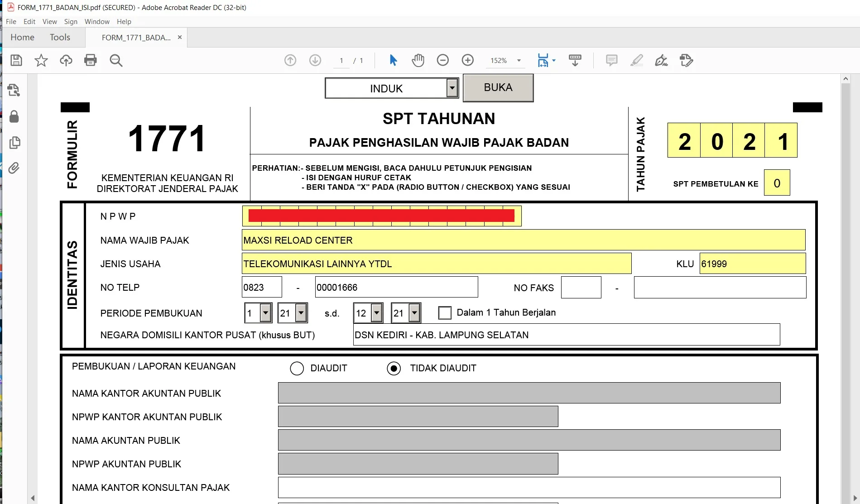Save the PDF file
The image size is (860, 504).
pyautogui.click(x=16, y=60)
